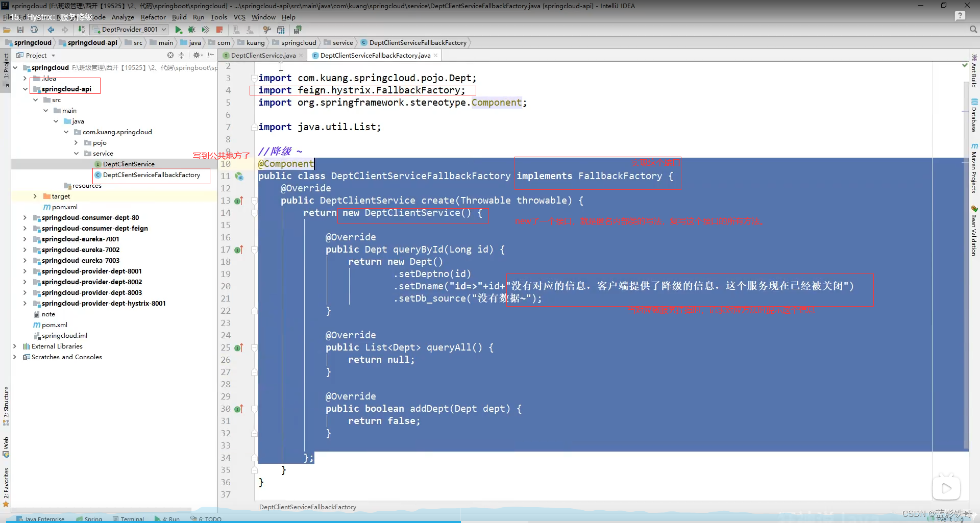Click the Build project icon

[x=82, y=30]
